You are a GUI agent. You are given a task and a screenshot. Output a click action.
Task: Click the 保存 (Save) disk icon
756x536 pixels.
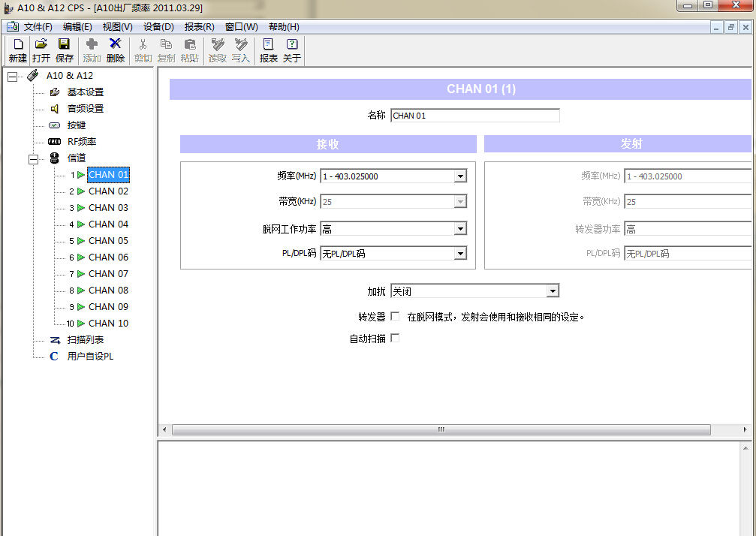click(x=65, y=45)
